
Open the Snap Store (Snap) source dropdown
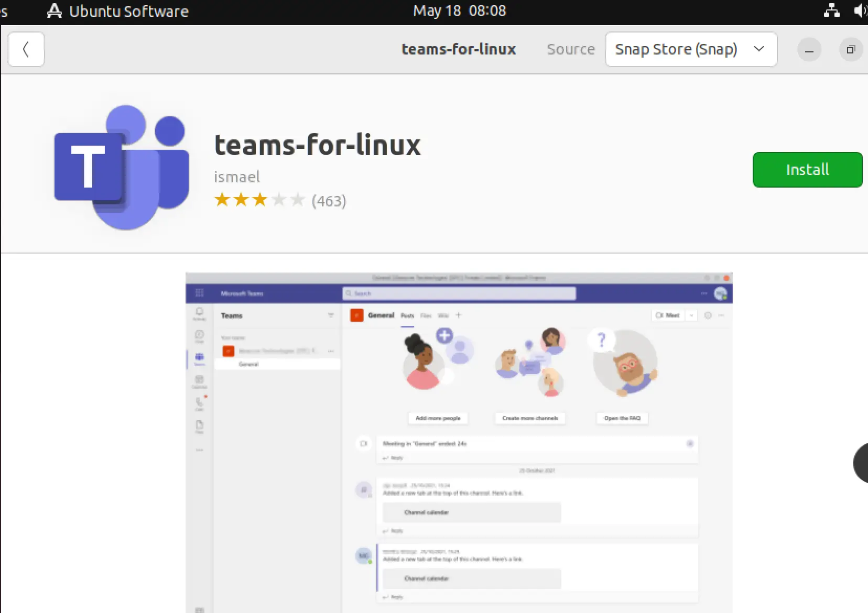point(690,49)
